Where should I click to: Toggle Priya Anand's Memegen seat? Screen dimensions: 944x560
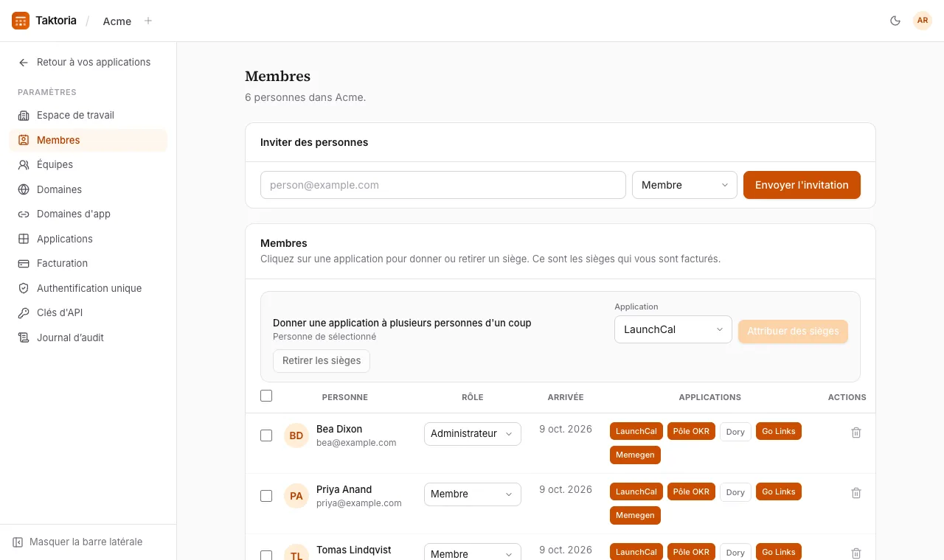635,516
